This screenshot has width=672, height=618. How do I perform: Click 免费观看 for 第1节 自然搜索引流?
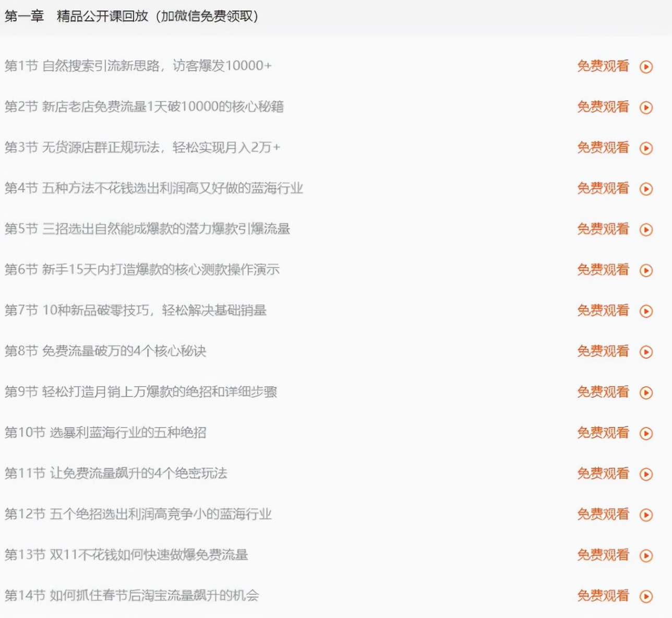(x=603, y=66)
